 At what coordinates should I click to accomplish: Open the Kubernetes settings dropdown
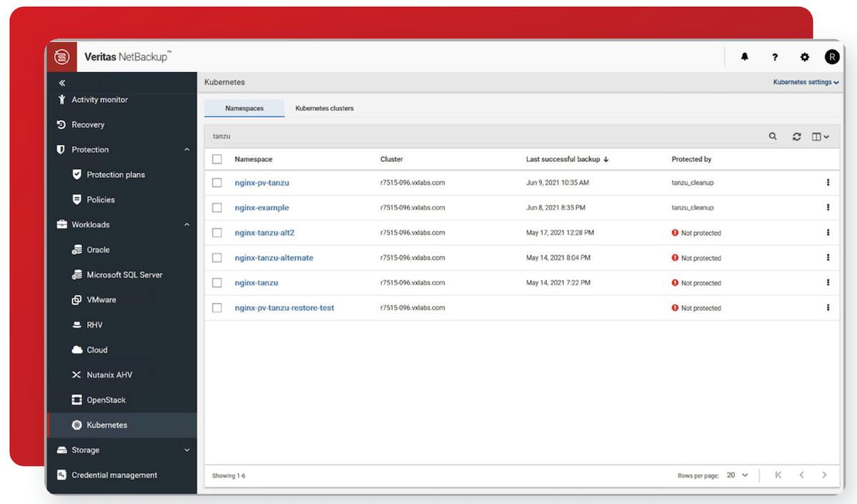[806, 83]
